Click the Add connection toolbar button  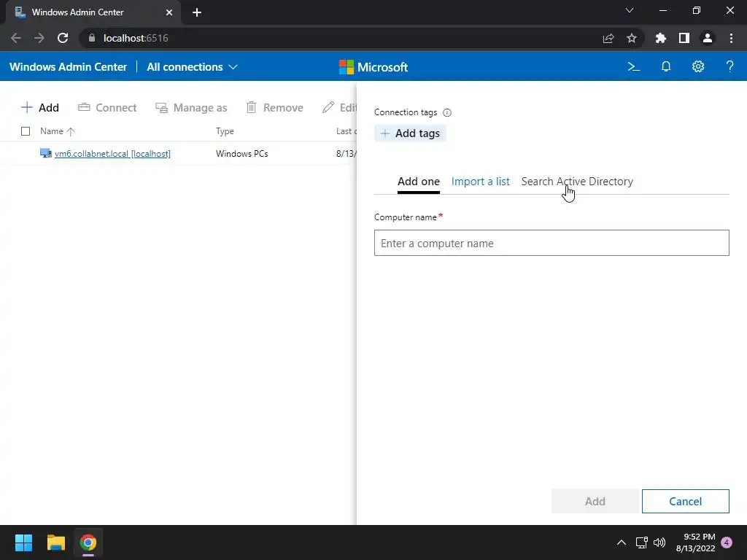coord(40,108)
